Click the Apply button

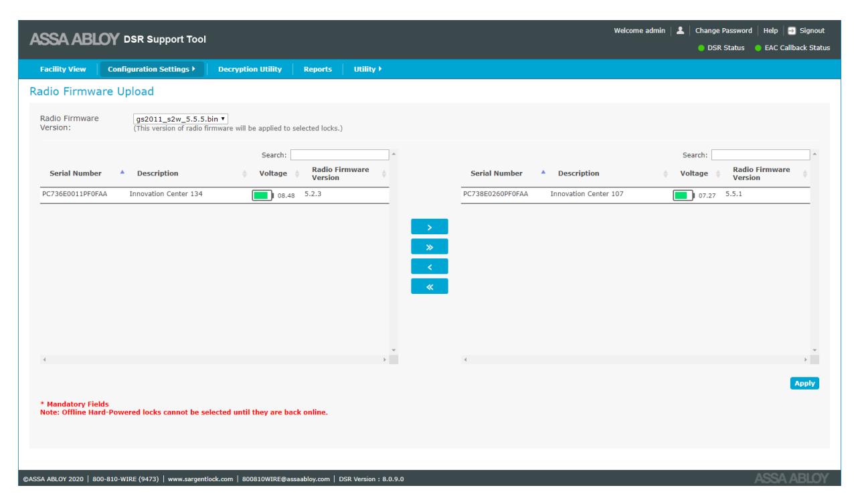point(804,384)
